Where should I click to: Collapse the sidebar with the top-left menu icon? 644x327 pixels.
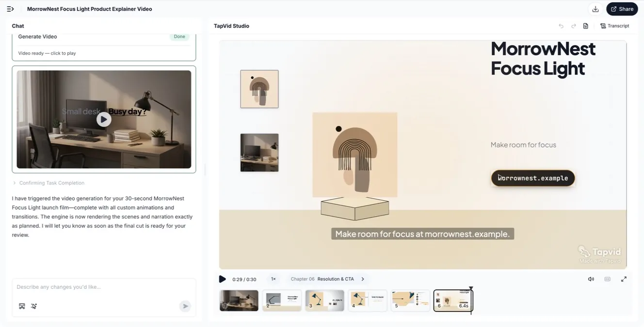pos(10,9)
